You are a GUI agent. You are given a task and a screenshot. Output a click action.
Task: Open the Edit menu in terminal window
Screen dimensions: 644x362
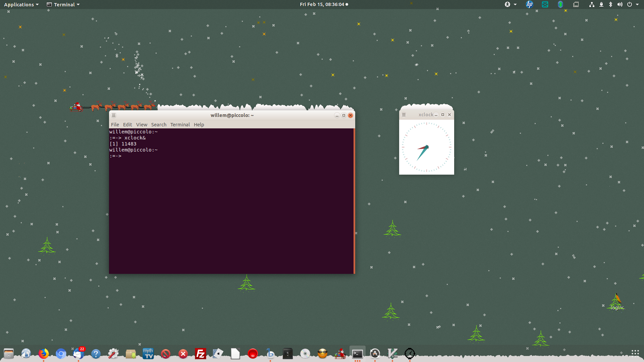[x=127, y=124]
